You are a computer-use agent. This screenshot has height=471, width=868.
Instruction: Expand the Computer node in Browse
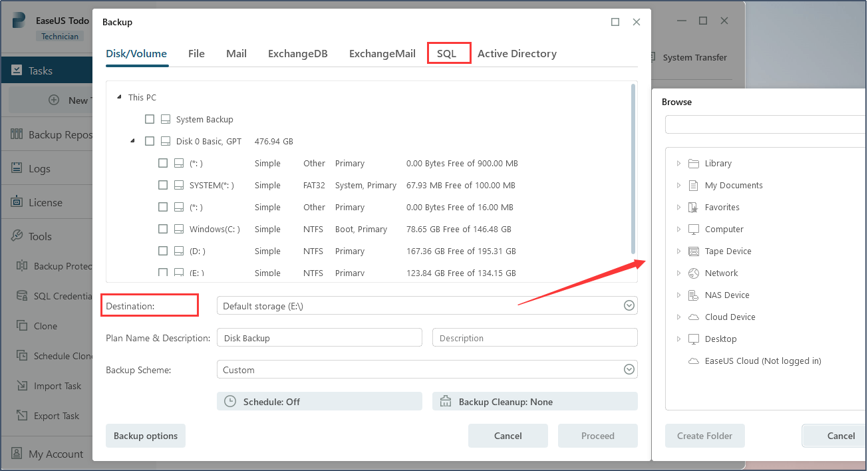point(678,229)
